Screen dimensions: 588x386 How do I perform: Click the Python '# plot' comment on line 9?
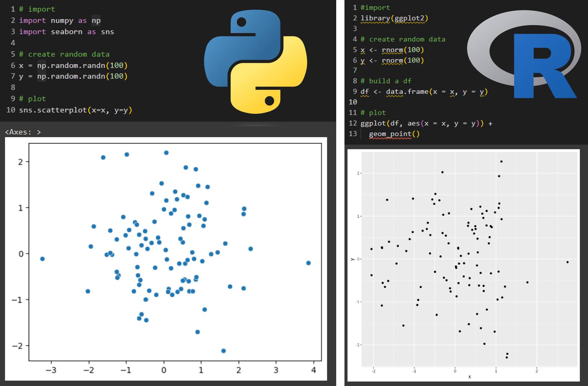point(32,99)
